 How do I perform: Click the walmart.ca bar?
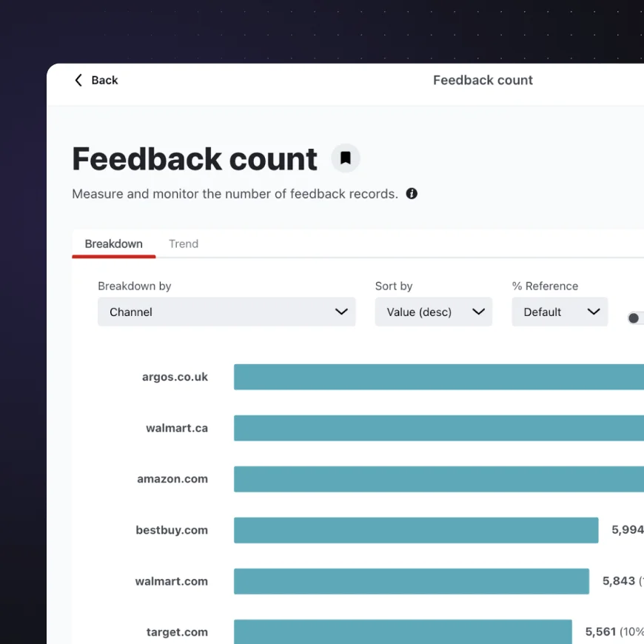(x=439, y=428)
